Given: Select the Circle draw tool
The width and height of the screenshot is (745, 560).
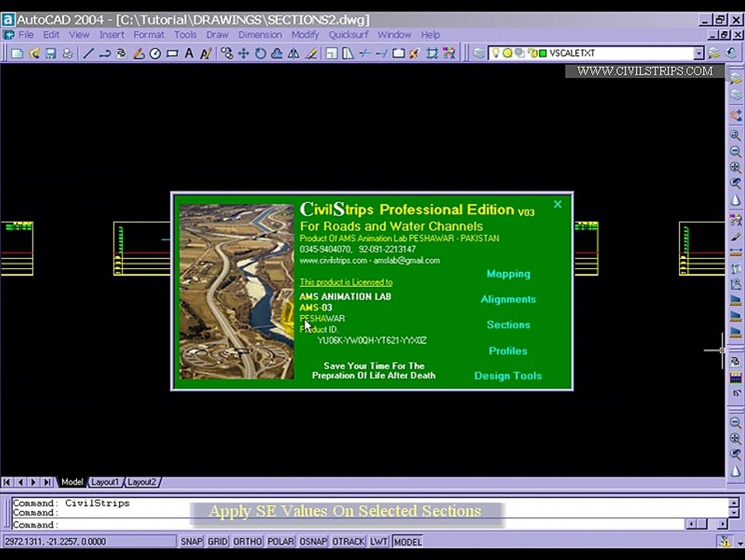Looking at the screenshot, I should pos(156,53).
